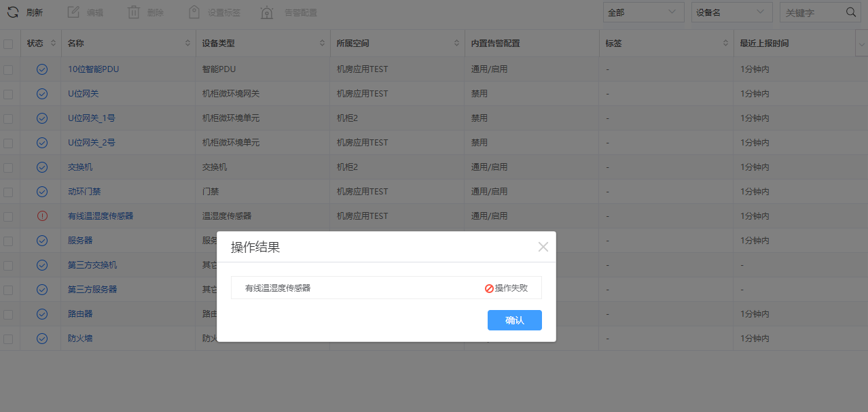Open the 第三方交换机 device link
The image size is (868, 412).
pyautogui.click(x=92, y=265)
